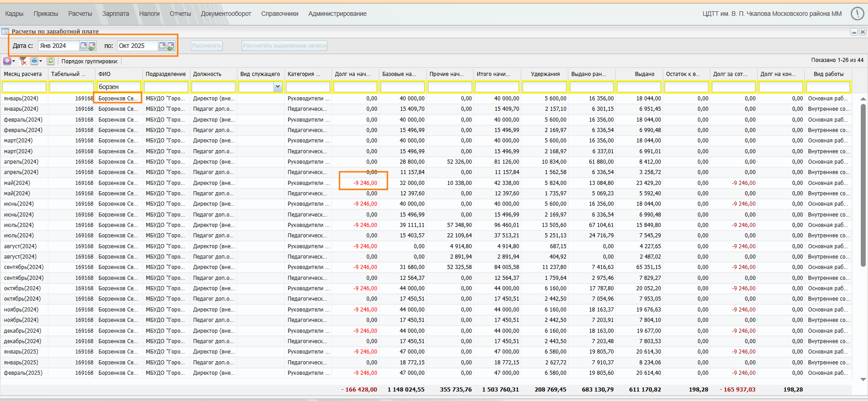Click the previous-month arrow icon beside 'Янв 2024'
This screenshot has height=401, width=868.
tap(92, 46)
